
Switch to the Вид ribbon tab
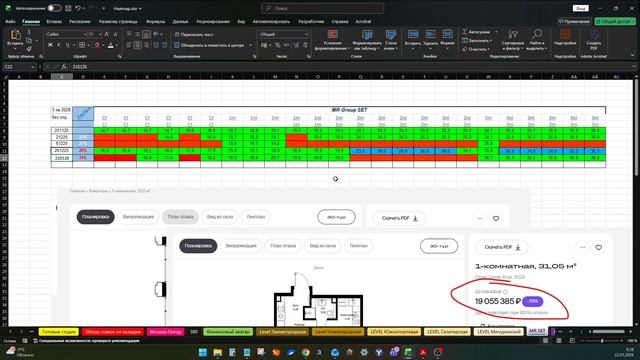[x=241, y=21]
